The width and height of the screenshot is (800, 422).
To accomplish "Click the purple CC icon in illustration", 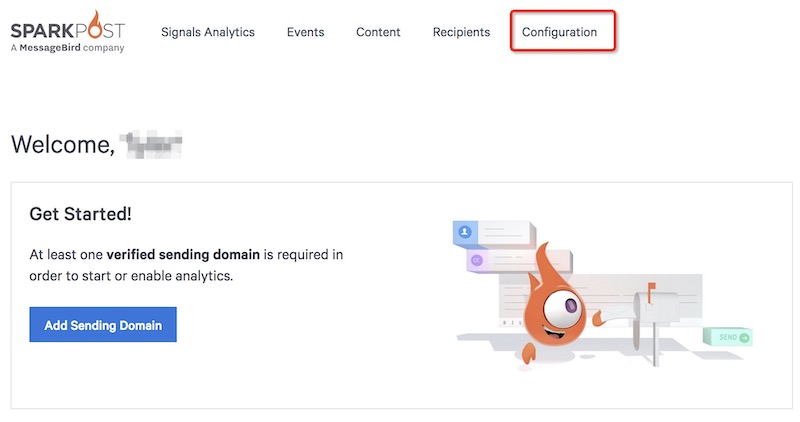I will click(477, 260).
